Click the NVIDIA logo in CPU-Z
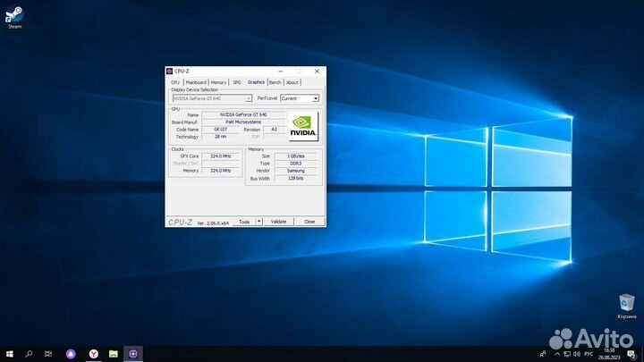This screenshot has width=644, height=362. coord(303,126)
